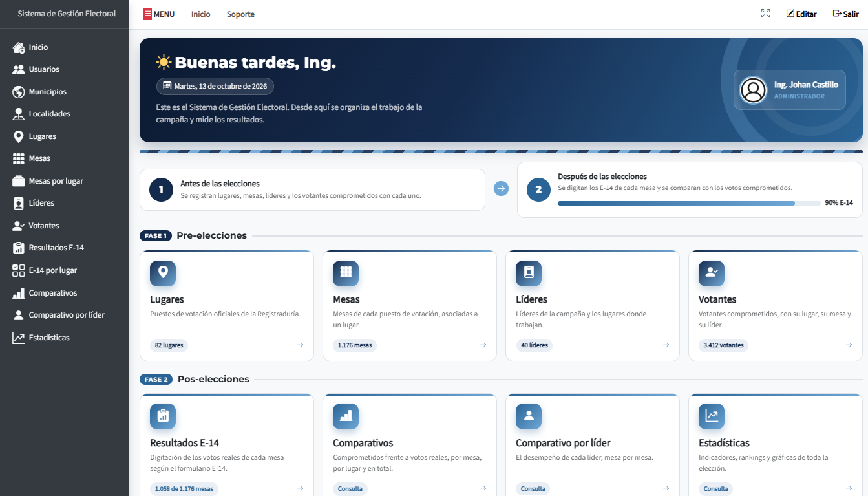This screenshot has height=496, width=868.
Task: Click the Comparativos card bar chart icon
Action: [x=346, y=416]
